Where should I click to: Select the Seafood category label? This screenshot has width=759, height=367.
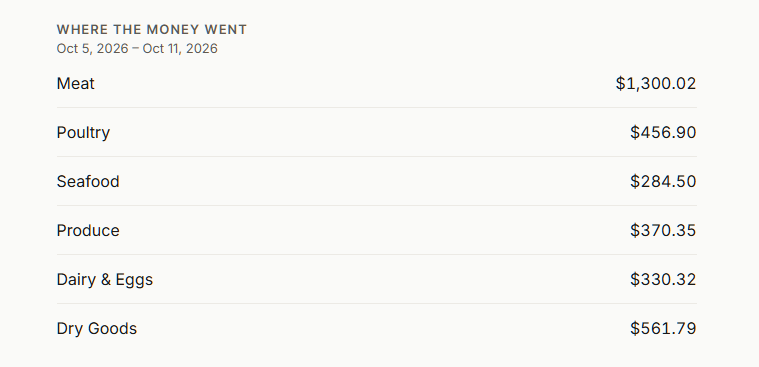pyautogui.click(x=88, y=181)
